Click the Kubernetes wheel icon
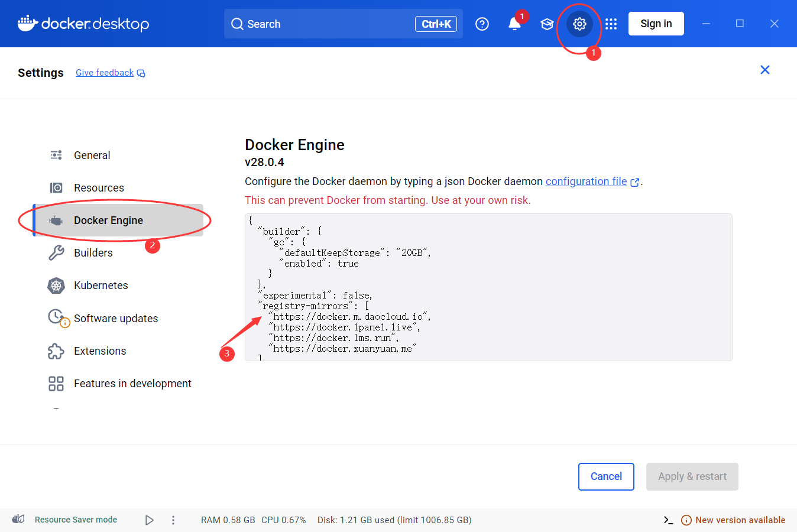Image resolution: width=797 pixels, height=532 pixels. (x=56, y=286)
